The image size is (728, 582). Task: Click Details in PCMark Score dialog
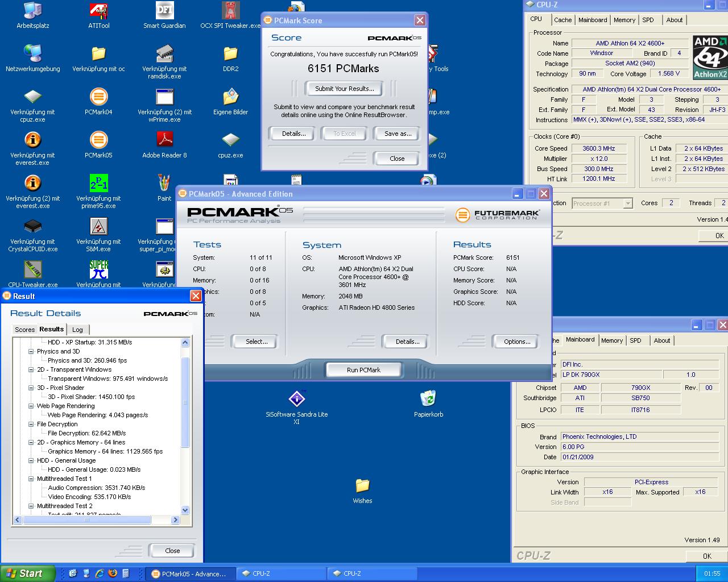pyautogui.click(x=293, y=134)
